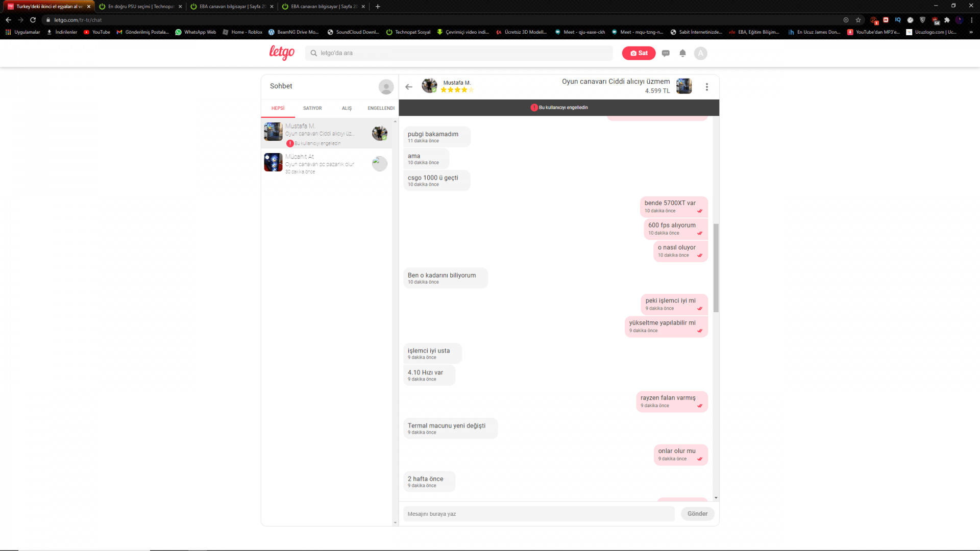Screen dimensions: 980x551
Task: Open the chat messages icon in header
Action: (666, 53)
